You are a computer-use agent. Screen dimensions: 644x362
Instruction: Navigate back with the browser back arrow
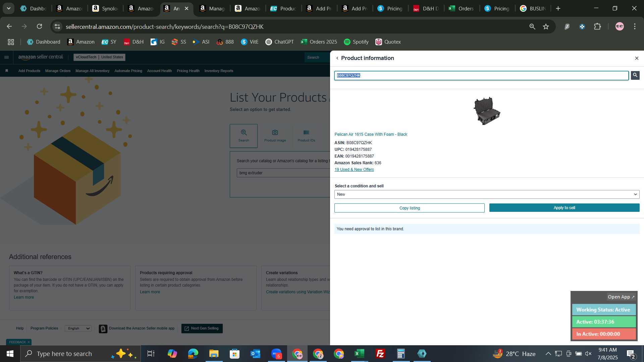pos(9,26)
